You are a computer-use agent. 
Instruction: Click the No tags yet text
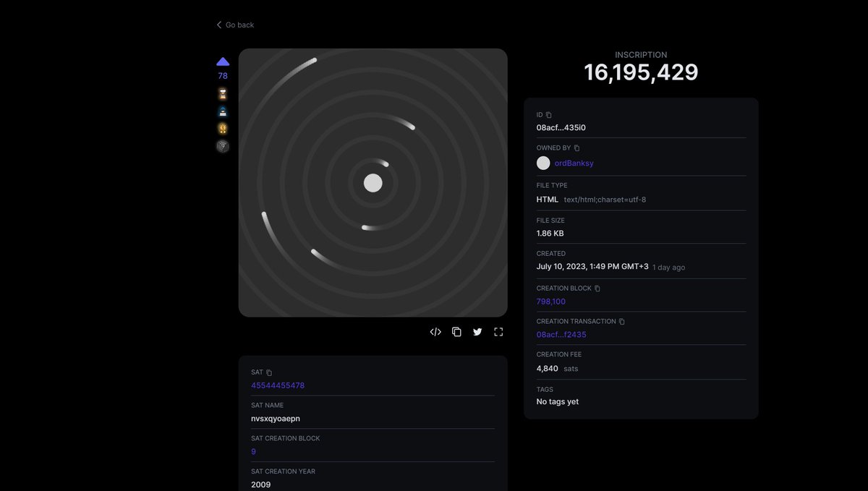[x=558, y=401]
